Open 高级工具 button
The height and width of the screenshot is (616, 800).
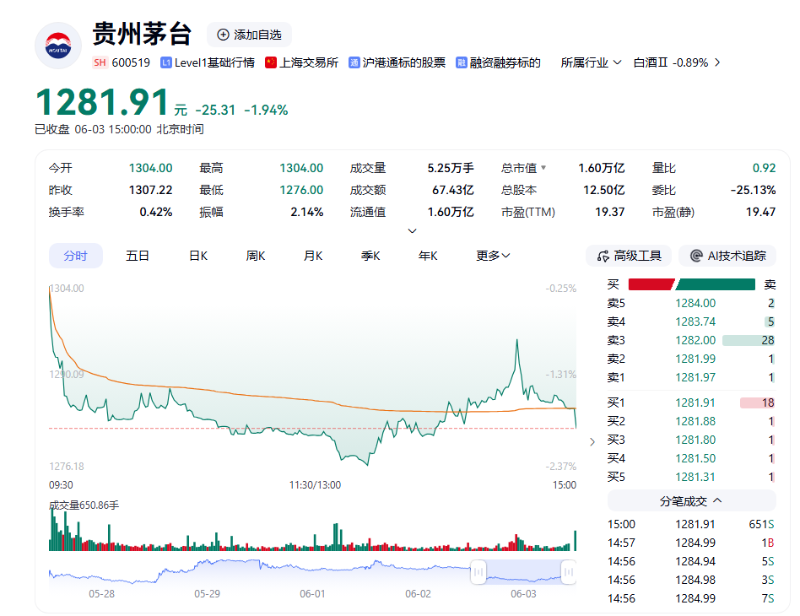click(629, 256)
